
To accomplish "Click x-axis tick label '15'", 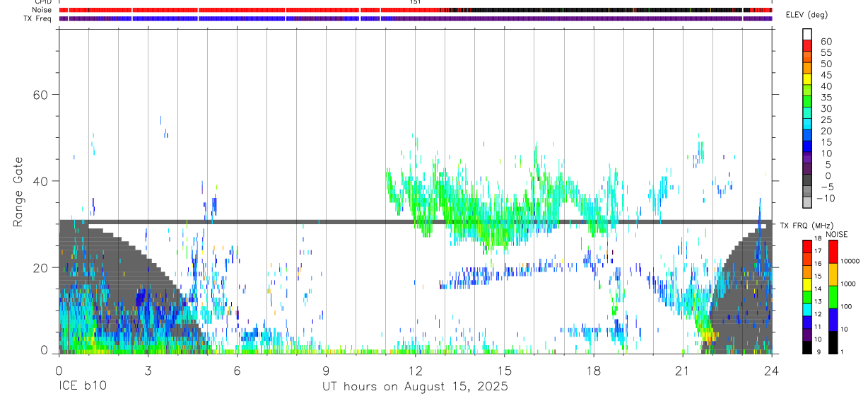I will coord(504,370).
